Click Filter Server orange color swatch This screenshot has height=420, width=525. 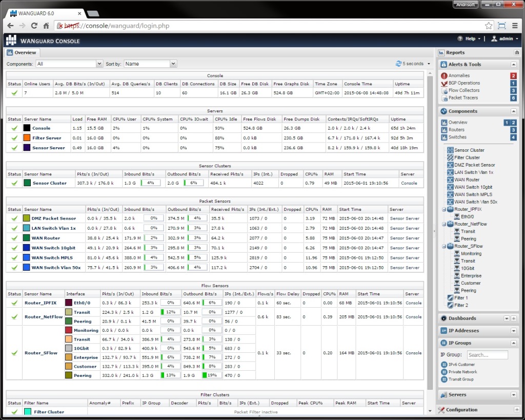point(27,137)
